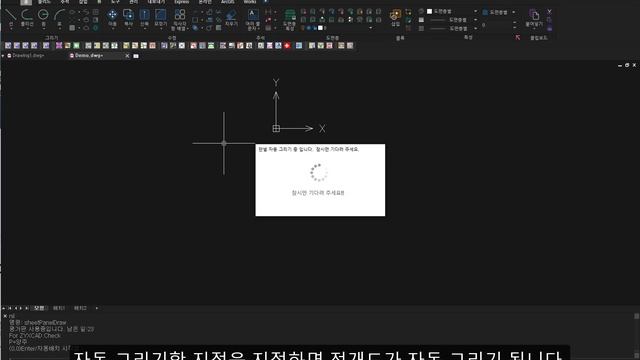This screenshot has height=360, width=640.
Task: Click the red plus custom toolbar icon
Action: (x=287, y=46)
